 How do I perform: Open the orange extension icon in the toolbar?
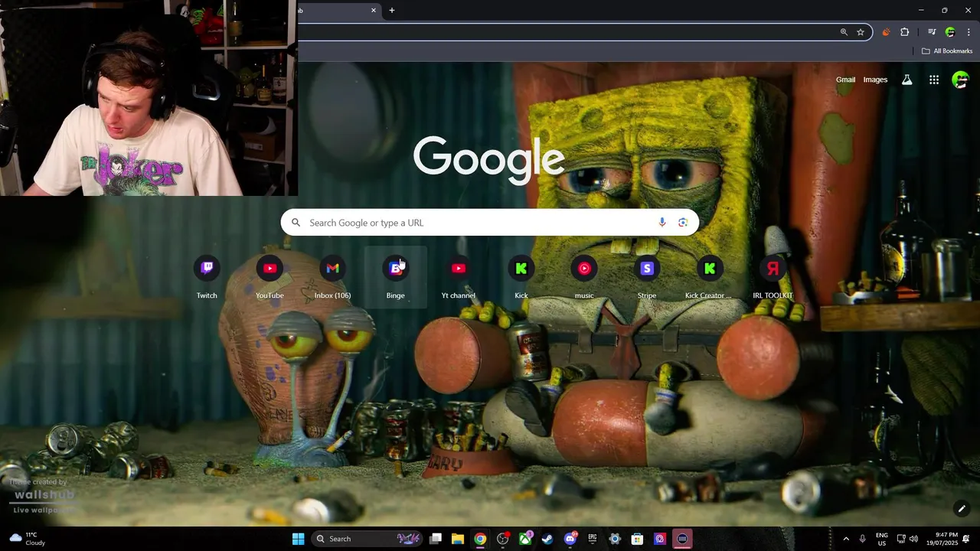pos(886,32)
